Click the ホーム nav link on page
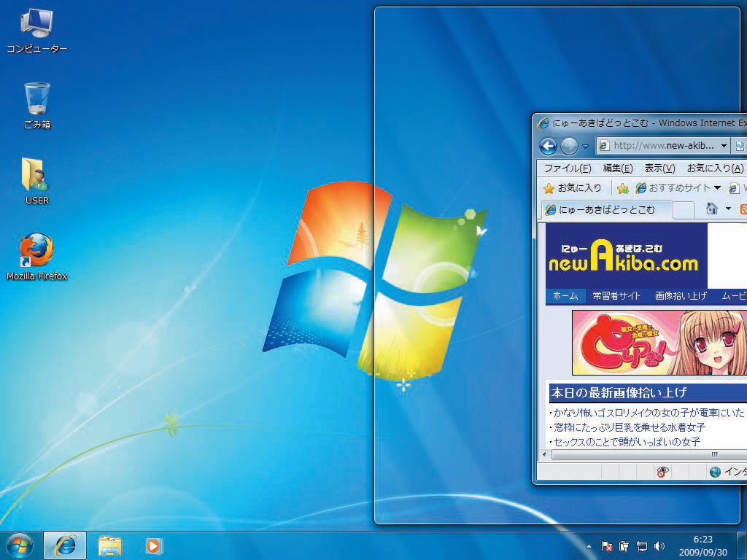Image resolution: width=747 pixels, height=560 pixels. click(565, 296)
